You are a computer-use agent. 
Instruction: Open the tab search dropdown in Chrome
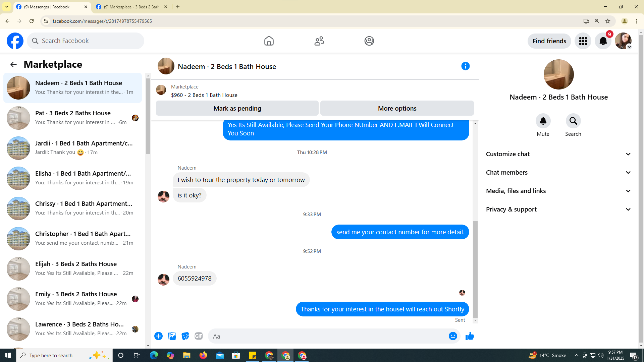pyautogui.click(x=7, y=7)
